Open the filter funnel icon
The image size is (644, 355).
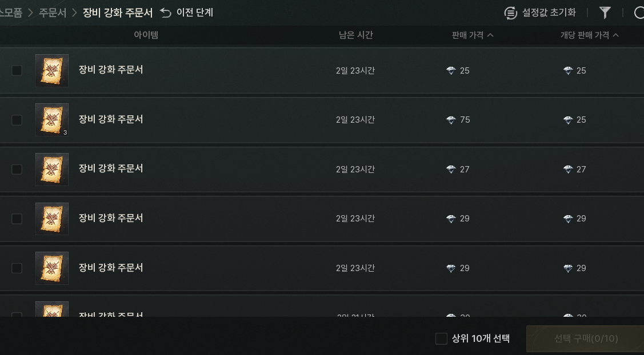pyautogui.click(x=605, y=13)
